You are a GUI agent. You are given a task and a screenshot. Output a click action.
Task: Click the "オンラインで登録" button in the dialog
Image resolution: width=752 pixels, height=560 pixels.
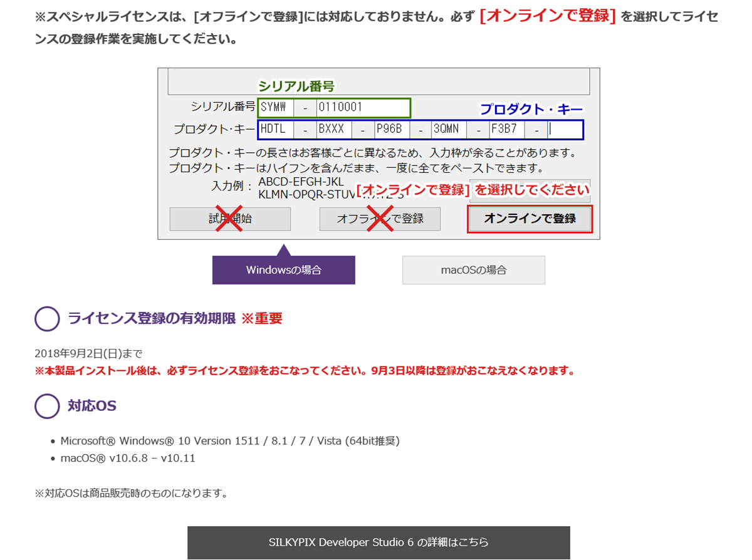pos(530,219)
